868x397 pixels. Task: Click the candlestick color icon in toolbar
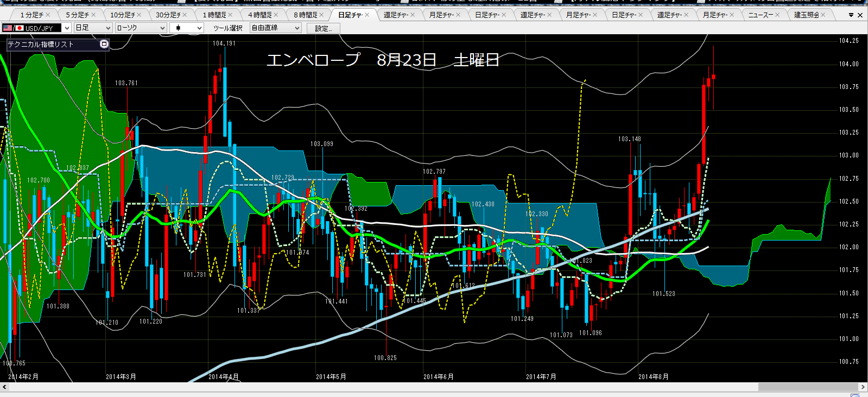coord(178,28)
